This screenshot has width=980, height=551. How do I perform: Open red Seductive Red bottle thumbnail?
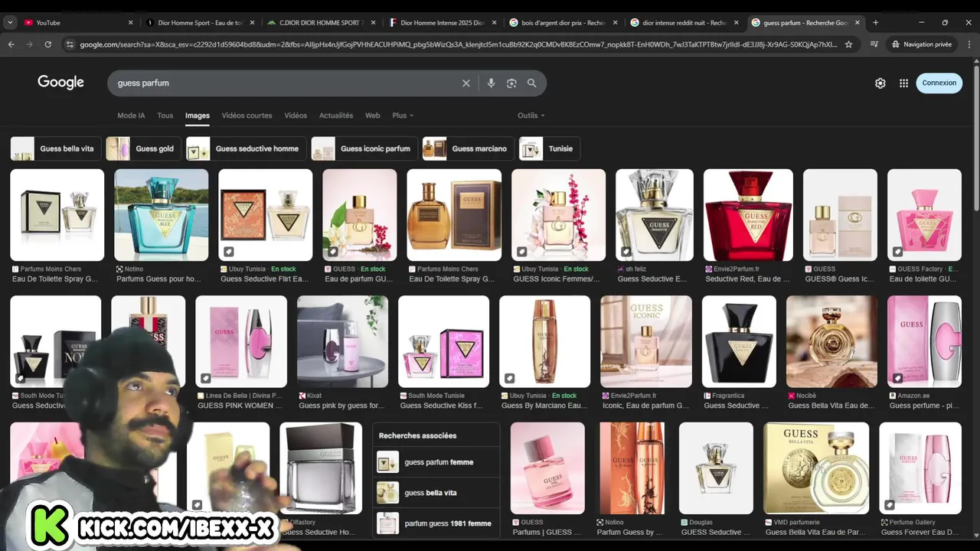pyautogui.click(x=748, y=215)
